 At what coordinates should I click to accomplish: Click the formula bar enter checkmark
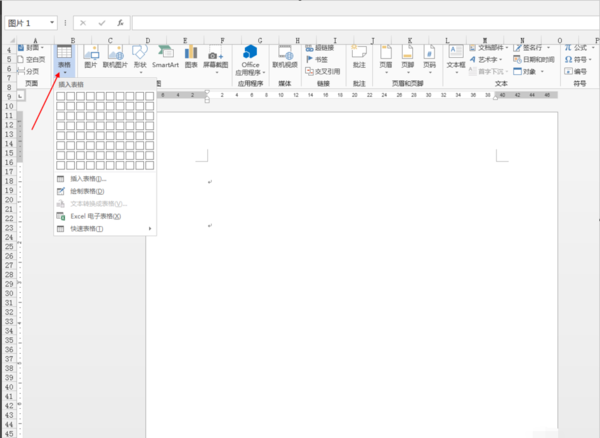click(x=102, y=23)
